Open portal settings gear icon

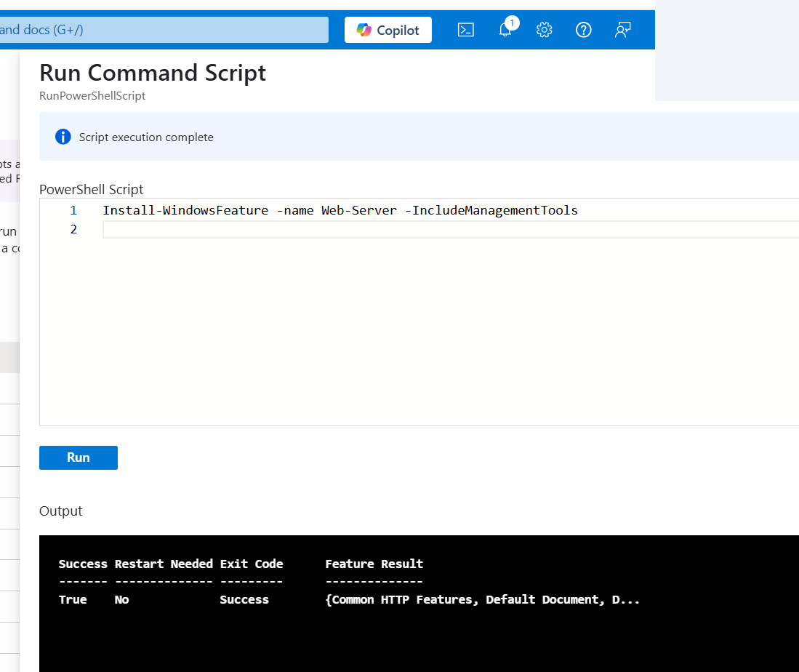pos(545,30)
